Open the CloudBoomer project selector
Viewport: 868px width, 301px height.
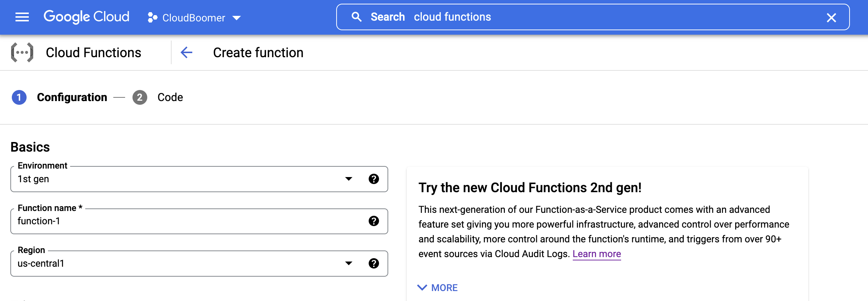[x=194, y=18]
